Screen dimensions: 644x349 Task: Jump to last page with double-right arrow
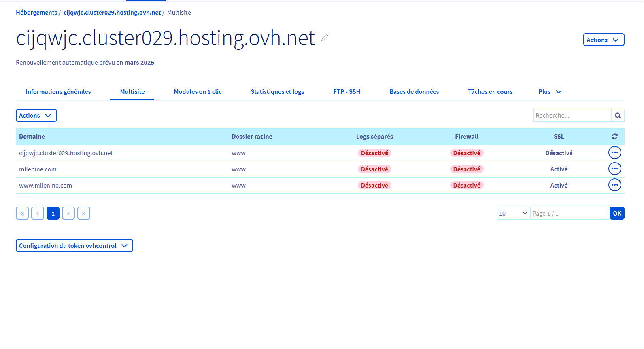(84, 213)
